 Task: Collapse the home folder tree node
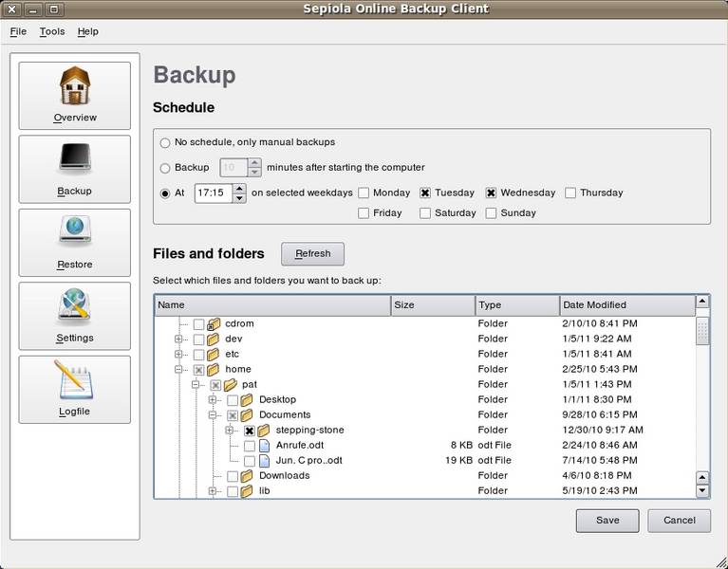178,370
